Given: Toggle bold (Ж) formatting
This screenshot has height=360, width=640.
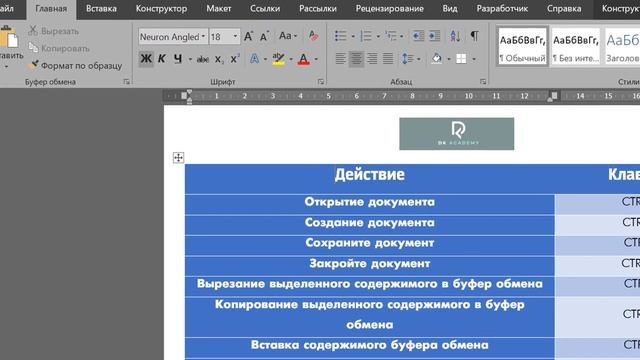Looking at the screenshot, I should 146,59.
